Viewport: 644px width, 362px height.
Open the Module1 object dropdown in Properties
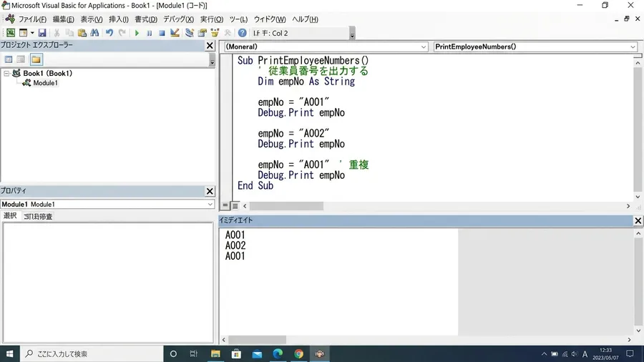[x=210, y=204]
